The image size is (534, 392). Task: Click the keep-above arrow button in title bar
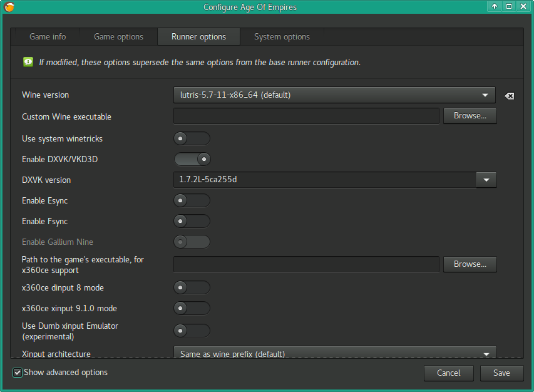(x=495, y=6)
